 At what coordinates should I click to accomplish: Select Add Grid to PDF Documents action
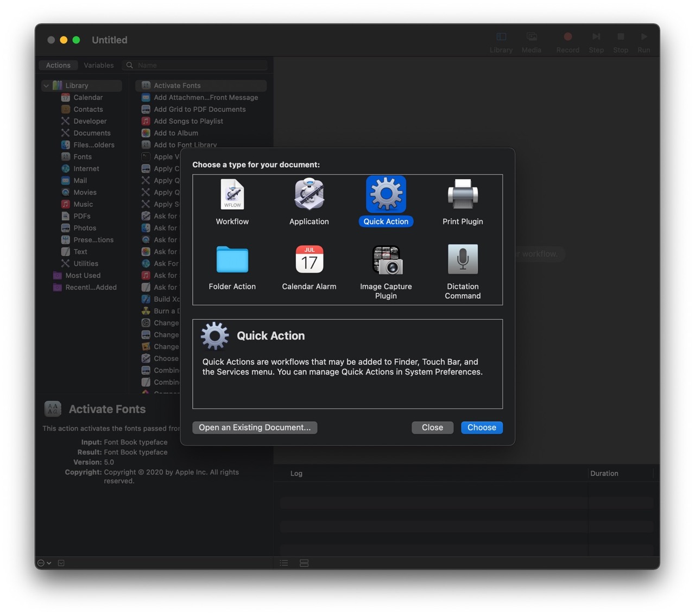(x=201, y=110)
